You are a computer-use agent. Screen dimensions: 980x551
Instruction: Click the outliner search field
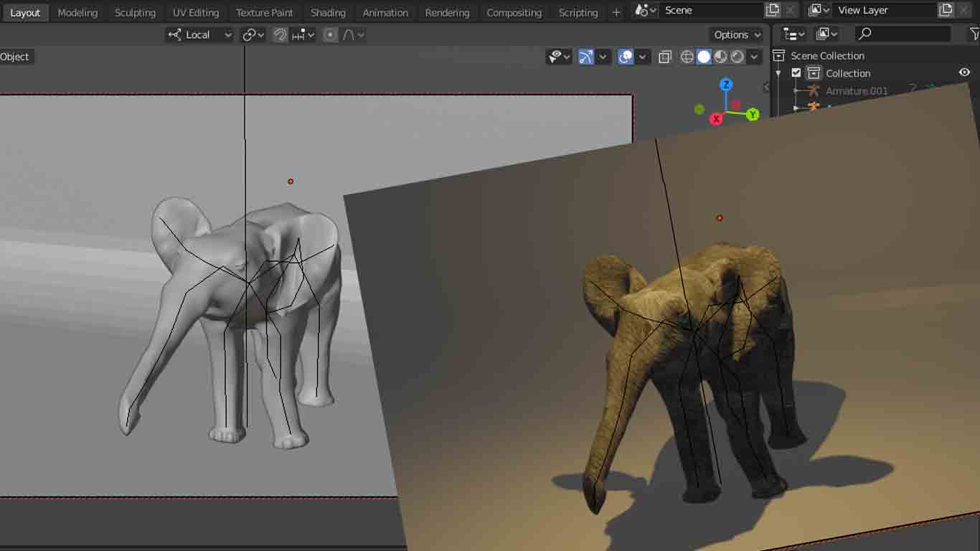click(904, 34)
